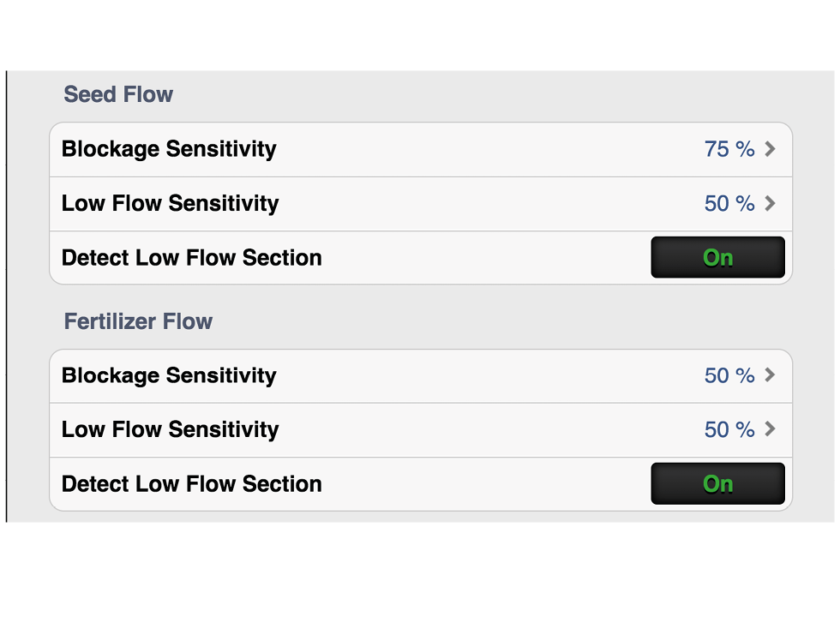This screenshot has width=840, height=617.
Task: Open Seed Flow Blockage Sensitivity row label
Action: click(x=169, y=149)
